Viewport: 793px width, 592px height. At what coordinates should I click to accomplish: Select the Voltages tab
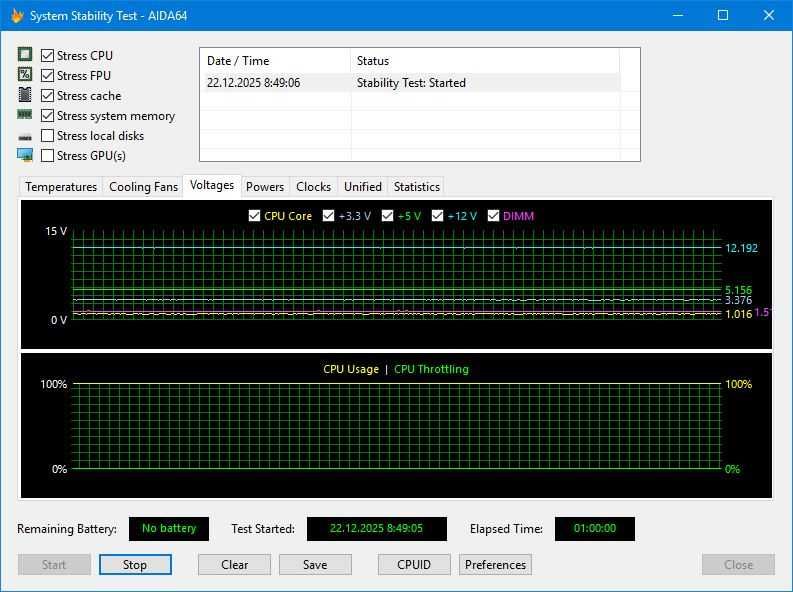click(x=212, y=185)
